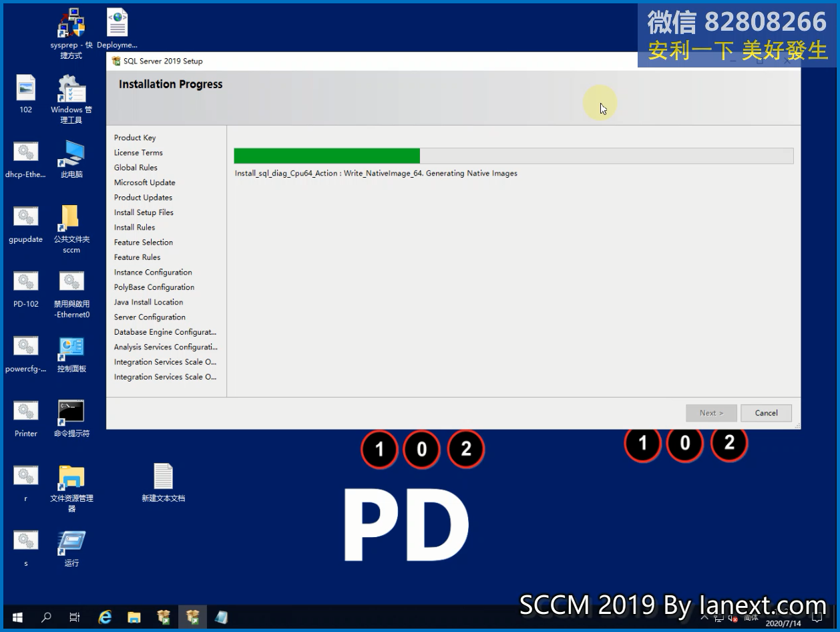
Task: Select the Install Setup Files step
Action: point(144,212)
